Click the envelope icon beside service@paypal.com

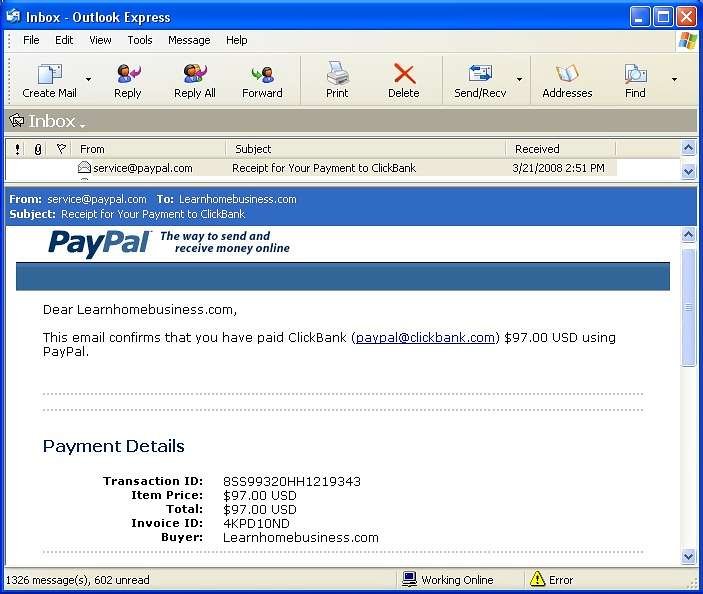[84, 168]
